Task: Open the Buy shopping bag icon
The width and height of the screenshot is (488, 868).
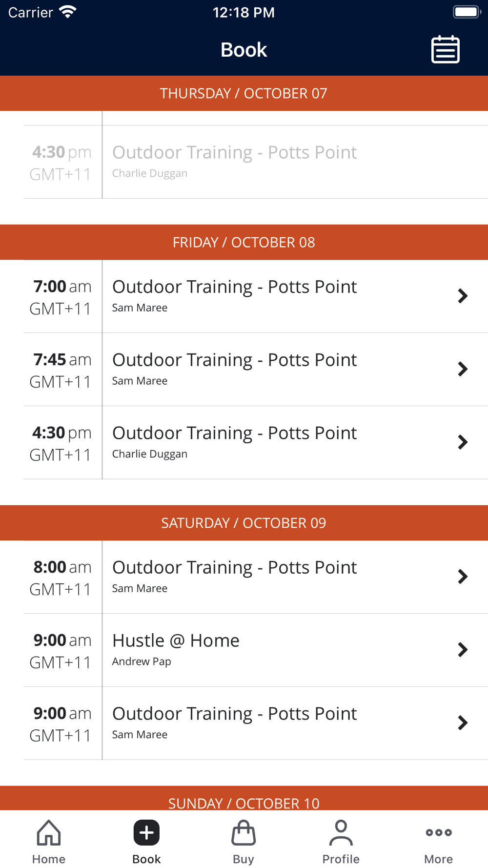Action: tap(244, 832)
